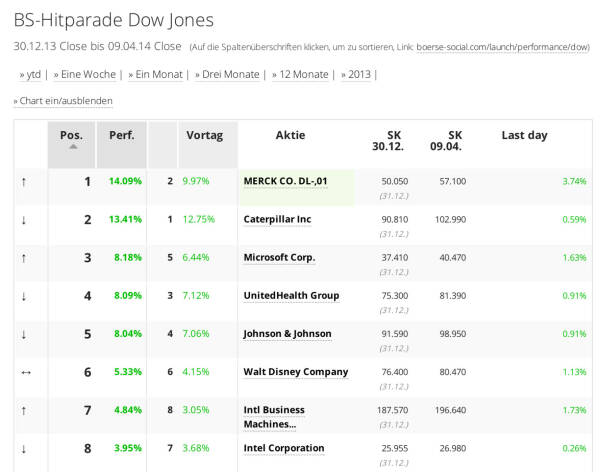Click the sideways arrow icon beside Walt Disney row
Image resolution: width=600 pixels, height=472 pixels.
tap(25, 372)
